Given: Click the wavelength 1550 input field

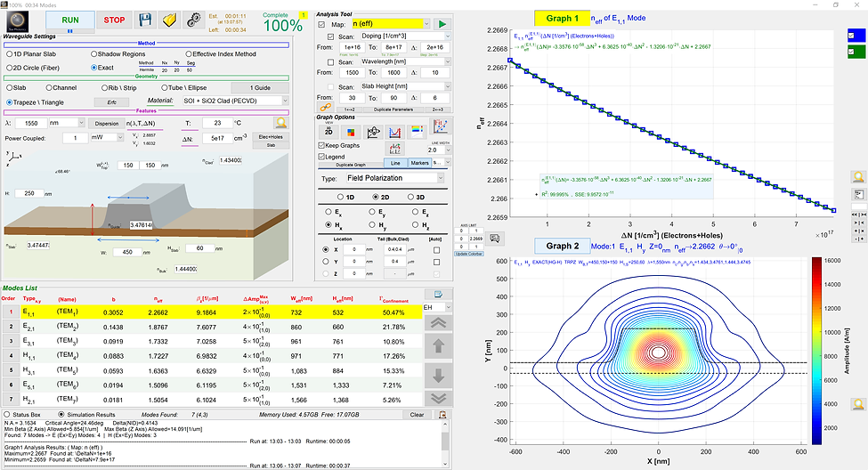Looking at the screenshot, I should point(31,123).
